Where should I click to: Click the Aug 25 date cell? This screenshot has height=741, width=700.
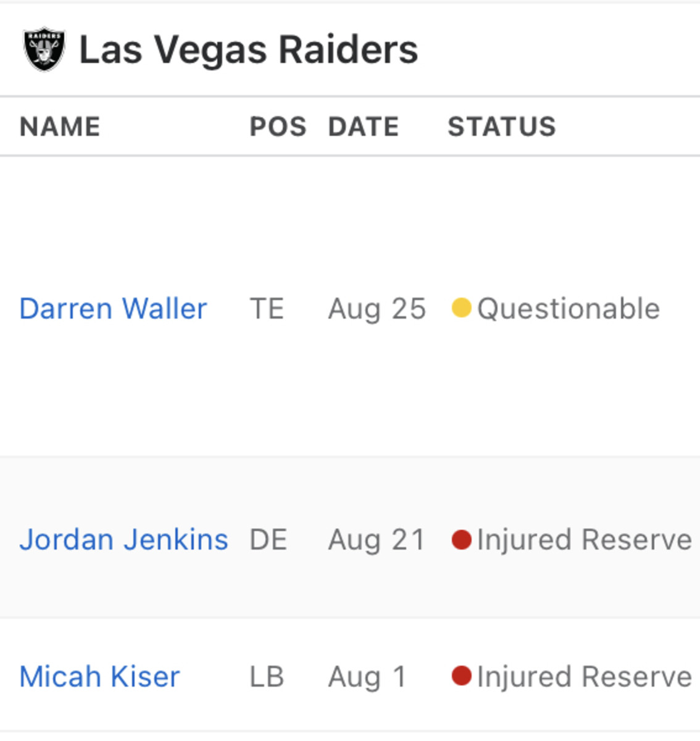pos(377,308)
